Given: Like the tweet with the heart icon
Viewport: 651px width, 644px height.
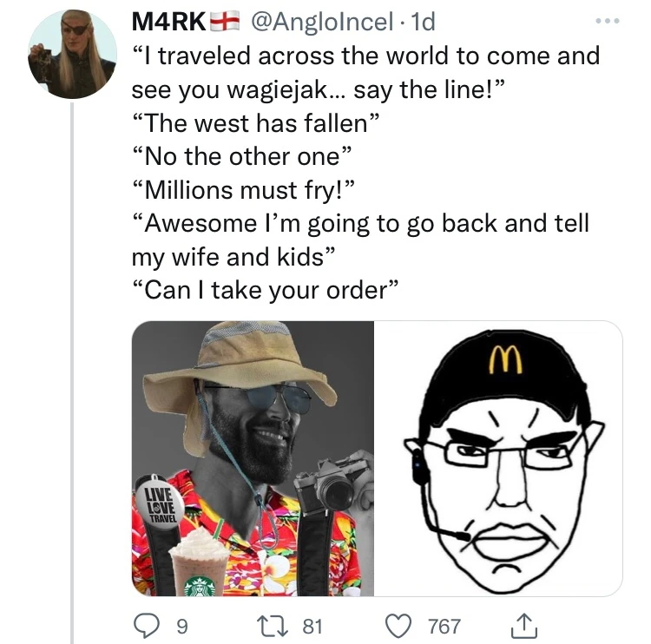Looking at the screenshot, I should 398,626.
